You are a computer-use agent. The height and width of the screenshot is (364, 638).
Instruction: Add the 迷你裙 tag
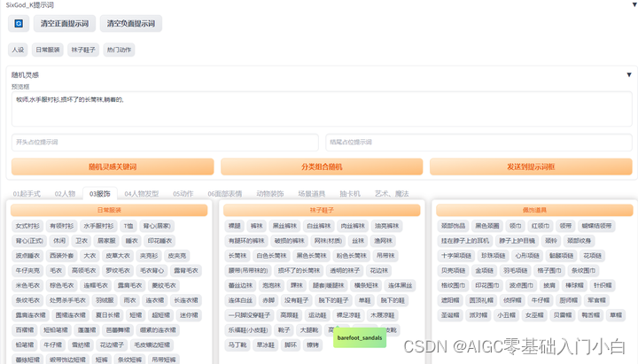point(189,315)
